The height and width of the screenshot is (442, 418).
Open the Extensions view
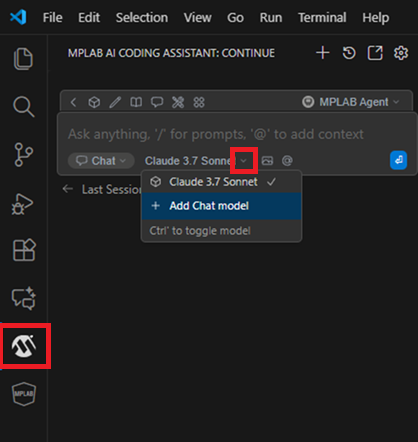(x=24, y=250)
